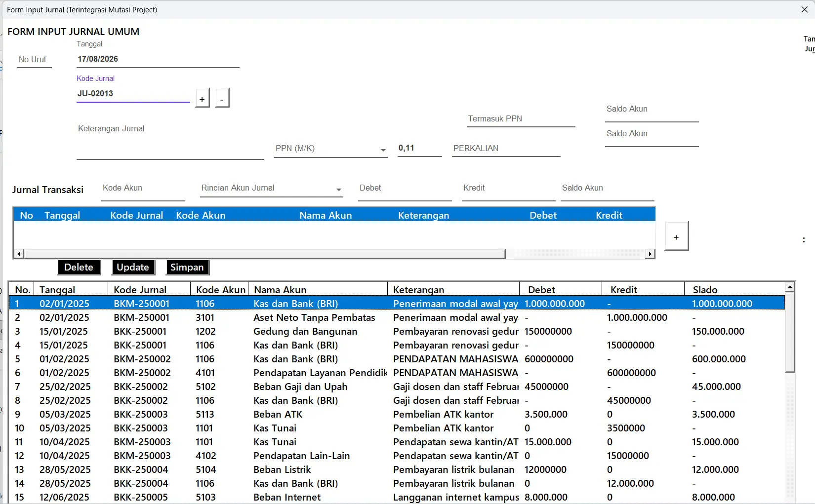Select row 9 Beban ATK

[x=397, y=414]
